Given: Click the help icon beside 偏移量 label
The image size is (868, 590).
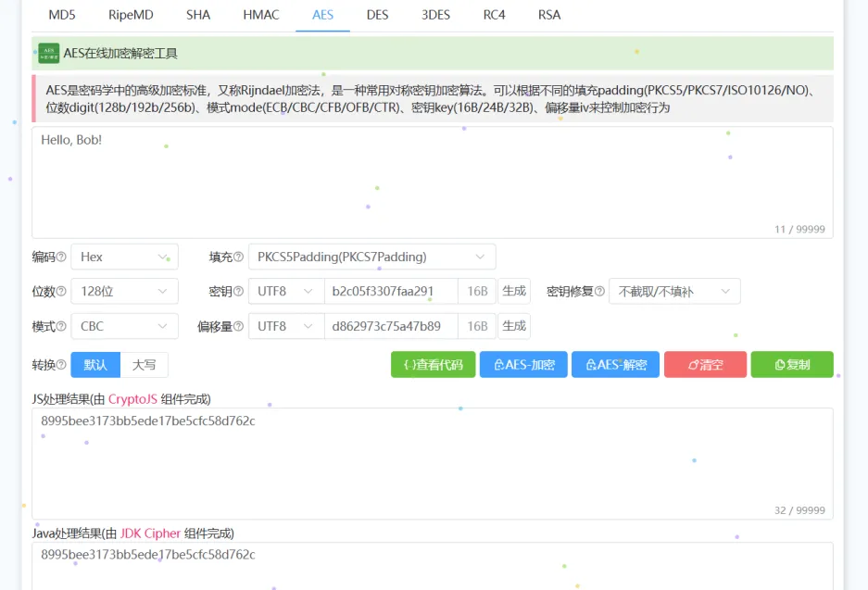Looking at the screenshot, I should tap(239, 327).
